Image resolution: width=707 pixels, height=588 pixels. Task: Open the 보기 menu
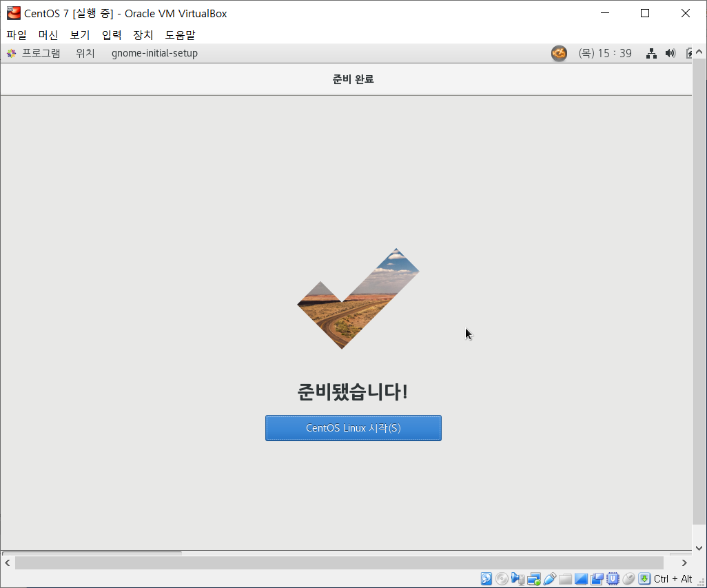pyautogui.click(x=80, y=34)
